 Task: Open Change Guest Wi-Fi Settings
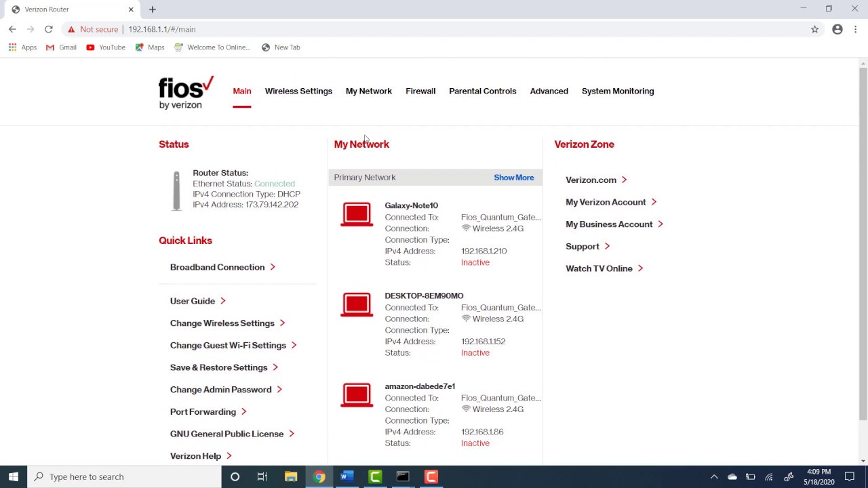pyautogui.click(x=228, y=345)
